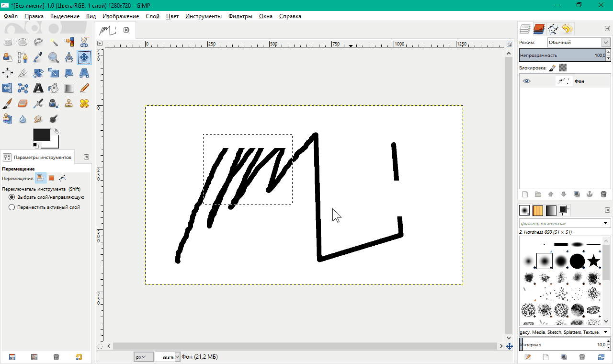Screen dimensions: 613x364
Task: Anchor the floating layer
Action: [x=590, y=194]
